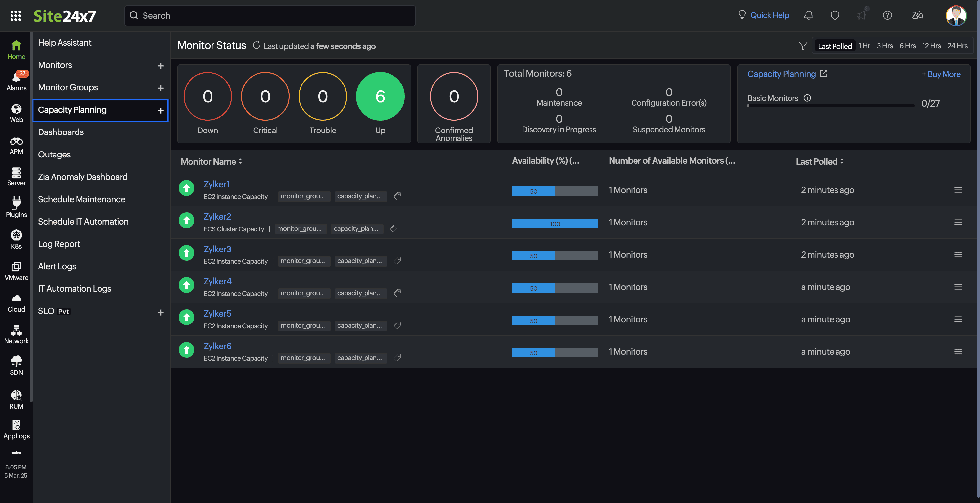Click the notification bell in top bar
Image resolution: width=980 pixels, height=503 pixels.
pos(809,15)
